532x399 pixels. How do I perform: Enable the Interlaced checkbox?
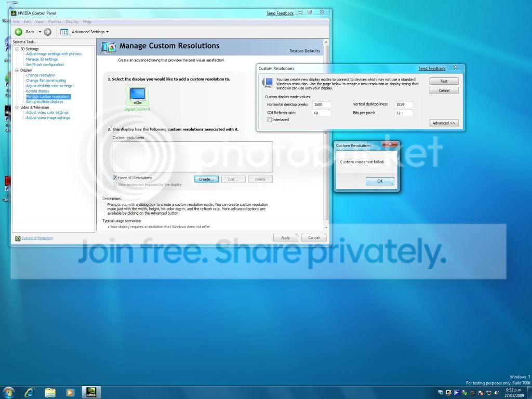pyautogui.click(x=269, y=120)
